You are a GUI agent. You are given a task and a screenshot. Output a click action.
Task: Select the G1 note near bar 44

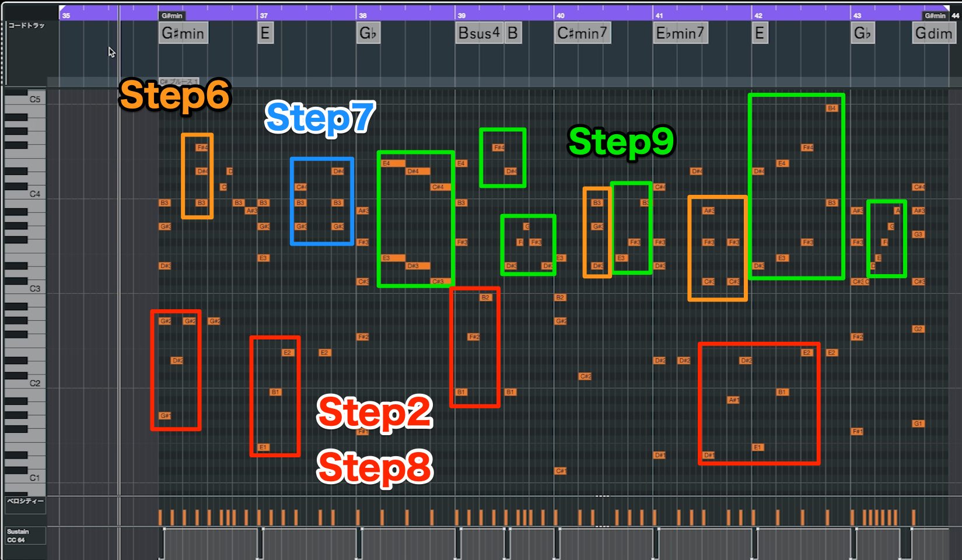[x=918, y=423]
